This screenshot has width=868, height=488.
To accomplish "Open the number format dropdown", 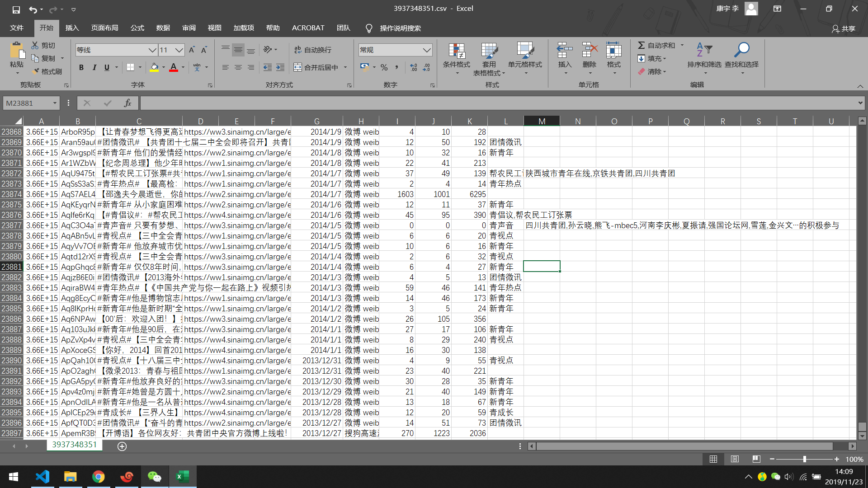I will 426,50.
